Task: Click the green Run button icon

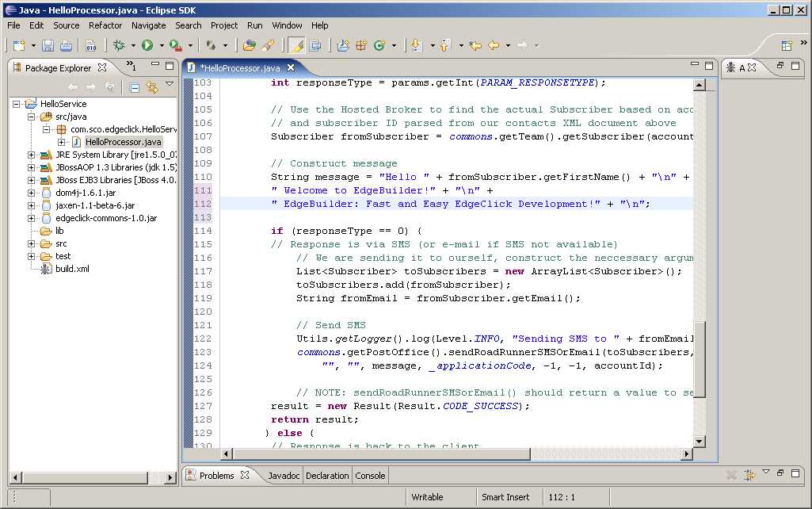Action: pyautogui.click(x=147, y=46)
